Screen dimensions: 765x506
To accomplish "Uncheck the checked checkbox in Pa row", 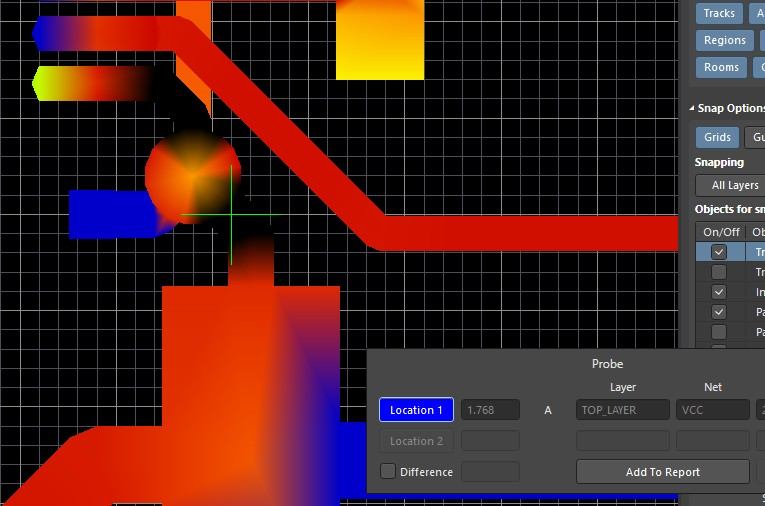I will pyautogui.click(x=719, y=312).
